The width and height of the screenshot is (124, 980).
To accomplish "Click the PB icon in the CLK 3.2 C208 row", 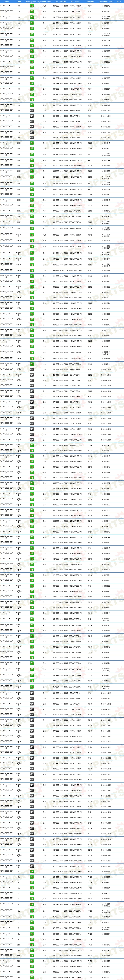I will tap(32, 200).
